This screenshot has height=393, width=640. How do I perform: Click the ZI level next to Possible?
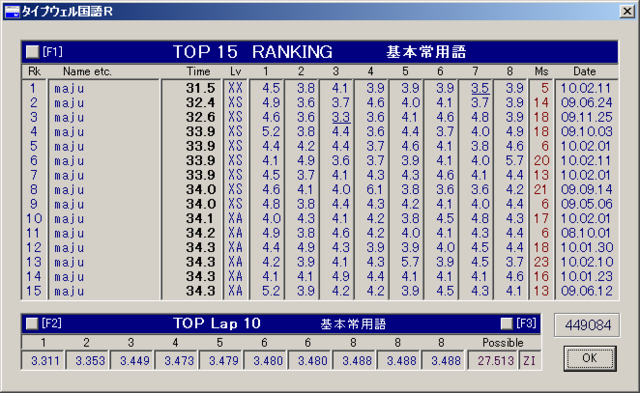529,361
